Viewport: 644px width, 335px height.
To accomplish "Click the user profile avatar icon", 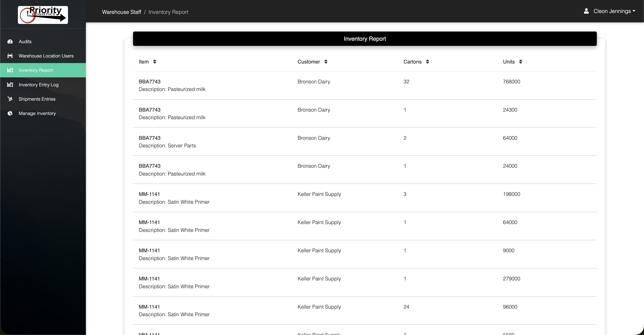I will tap(586, 11).
